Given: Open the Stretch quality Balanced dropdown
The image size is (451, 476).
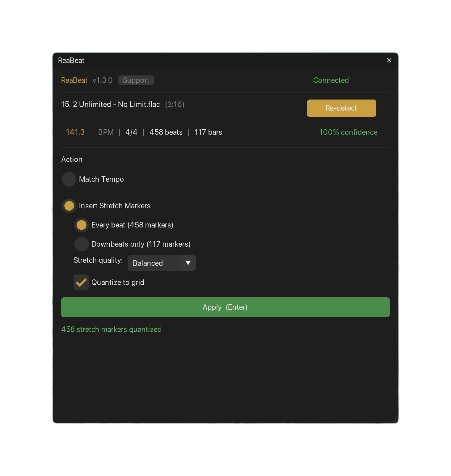Looking at the screenshot, I should [x=162, y=263].
